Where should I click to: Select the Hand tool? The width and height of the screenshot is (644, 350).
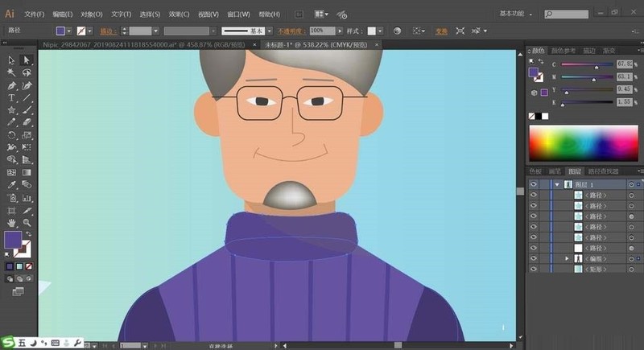click(11, 223)
